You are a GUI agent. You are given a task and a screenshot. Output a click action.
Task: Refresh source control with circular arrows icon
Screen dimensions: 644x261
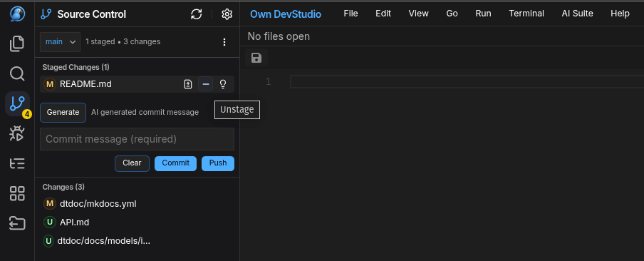[x=197, y=14]
